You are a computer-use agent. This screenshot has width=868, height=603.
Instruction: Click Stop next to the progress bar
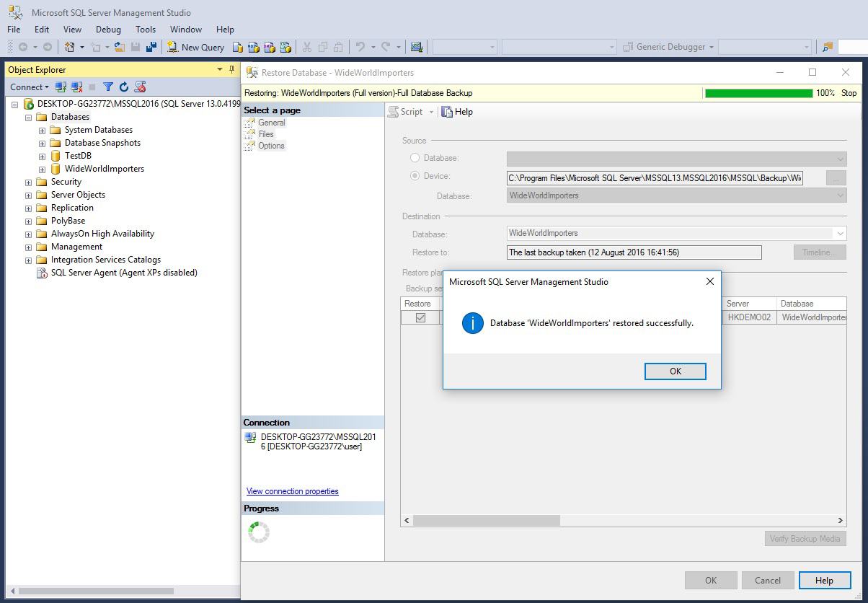coord(849,93)
